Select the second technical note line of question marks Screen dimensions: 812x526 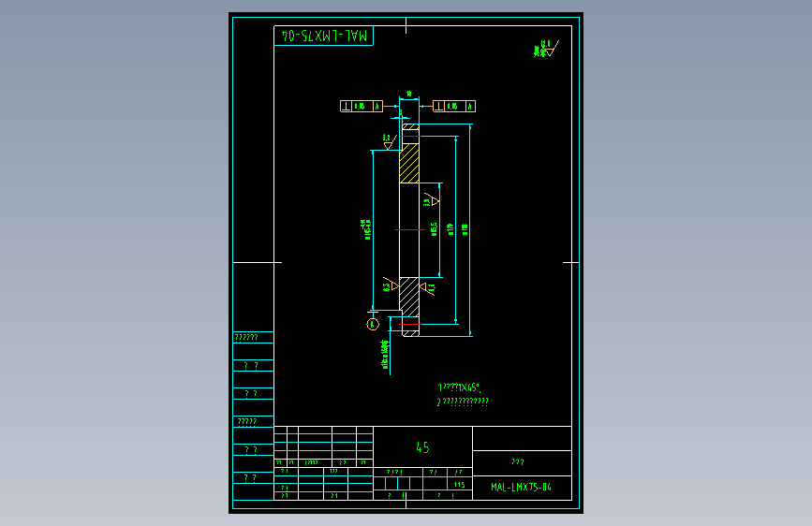coord(463,402)
